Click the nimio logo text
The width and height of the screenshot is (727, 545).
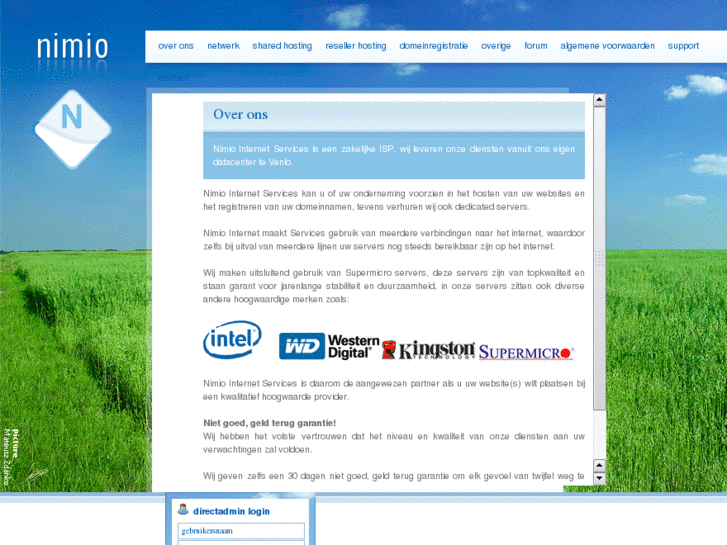click(72, 46)
